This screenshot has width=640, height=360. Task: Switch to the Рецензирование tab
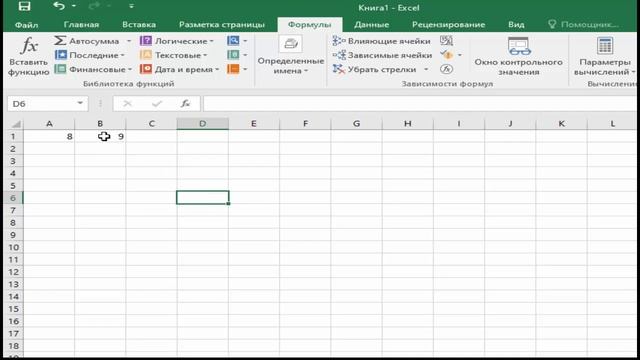coord(448,24)
